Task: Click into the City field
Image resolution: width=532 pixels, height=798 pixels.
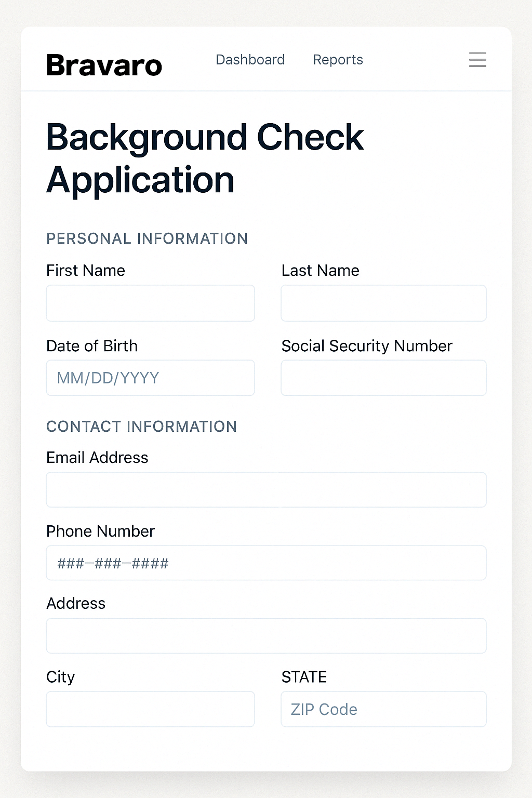Action: tap(151, 709)
